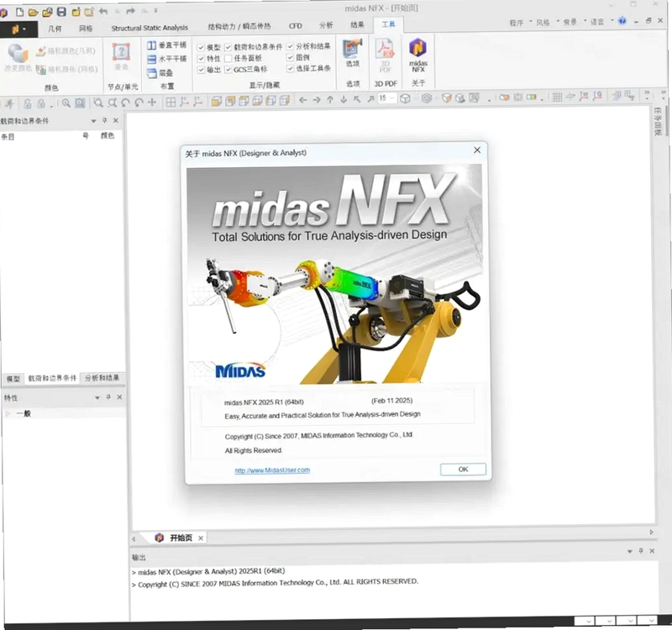Click the counterclockwise rotate icon in view toolbar
This screenshot has width=672, height=630.
click(x=125, y=102)
